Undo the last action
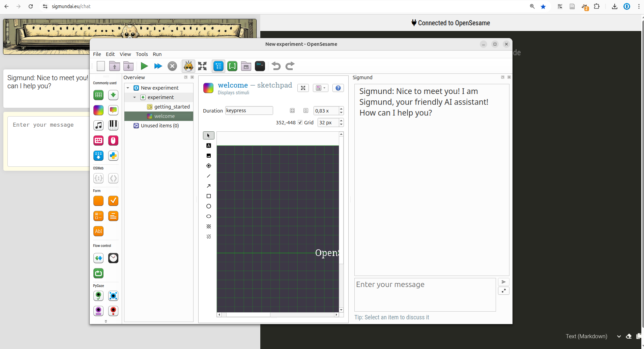 (275, 66)
